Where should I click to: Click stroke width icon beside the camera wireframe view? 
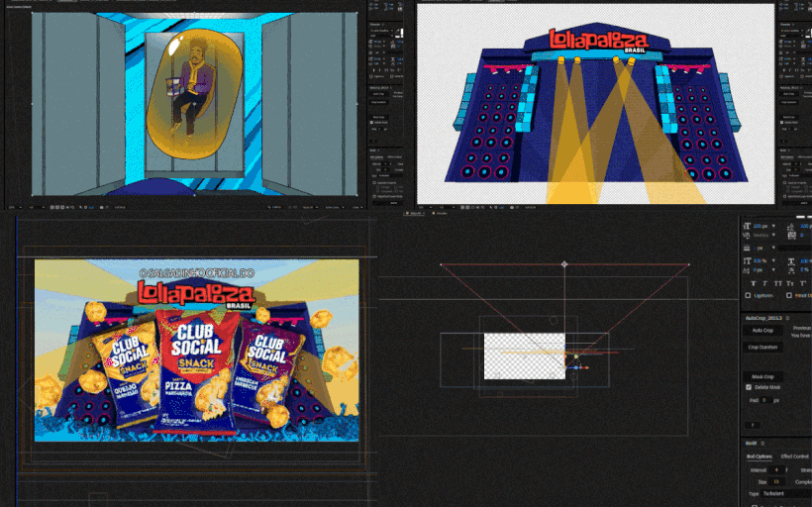[747, 249]
